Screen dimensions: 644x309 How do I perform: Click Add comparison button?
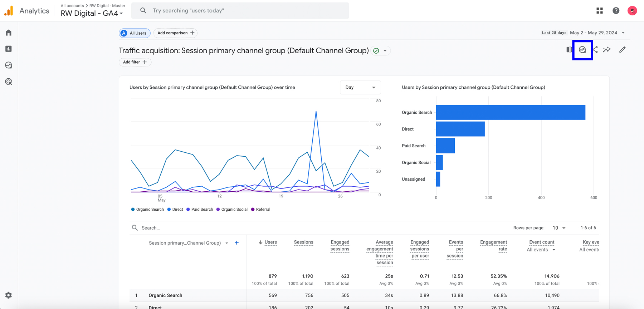click(176, 33)
